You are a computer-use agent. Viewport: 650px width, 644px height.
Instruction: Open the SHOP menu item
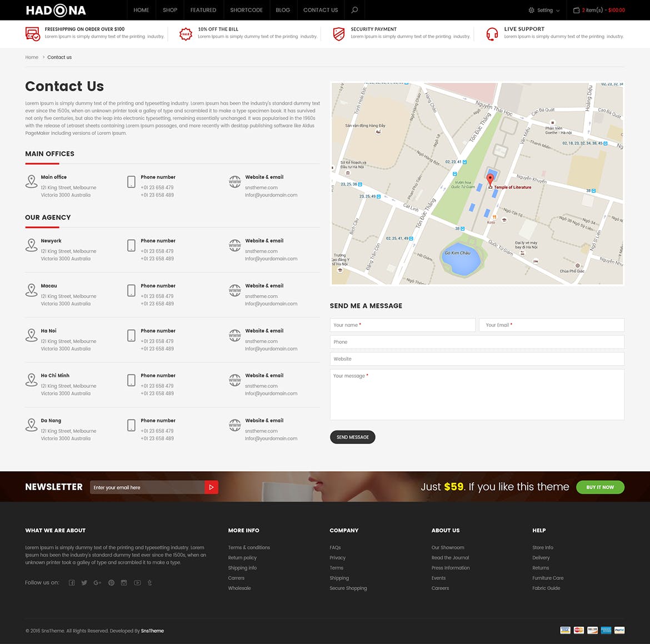pyautogui.click(x=170, y=10)
